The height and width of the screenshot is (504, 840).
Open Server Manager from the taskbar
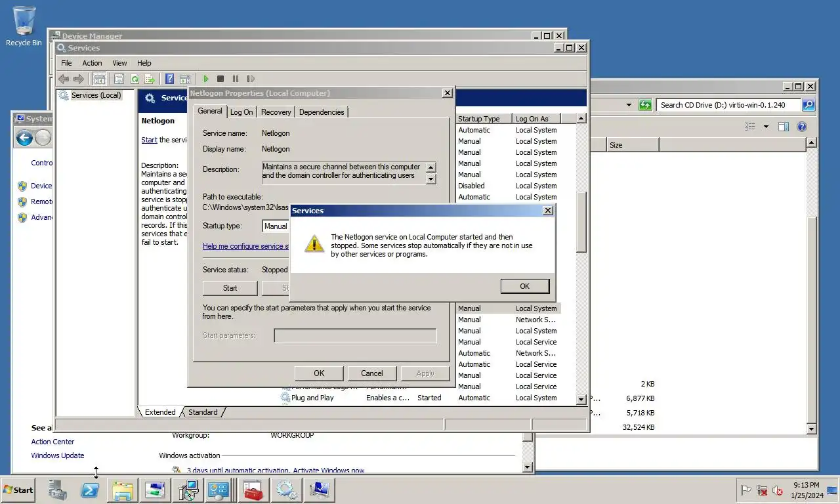(57, 490)
